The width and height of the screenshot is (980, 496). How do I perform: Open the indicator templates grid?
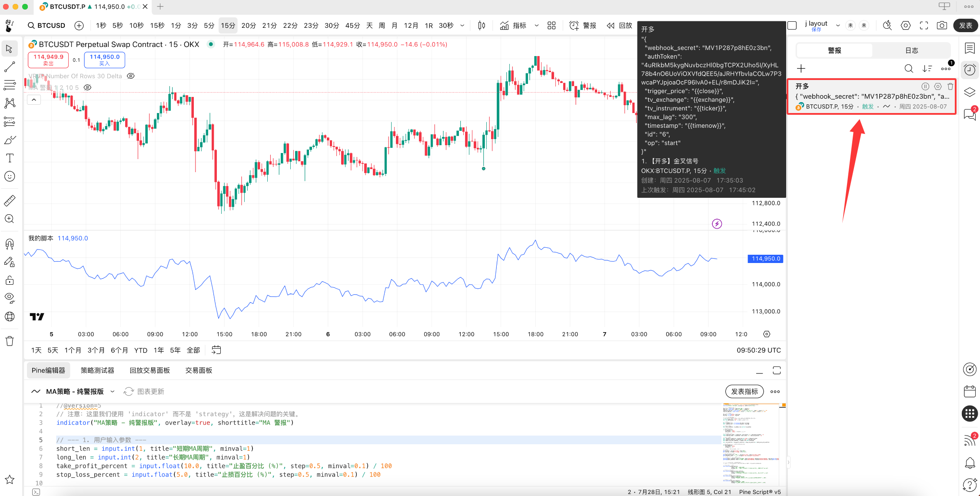[x=551, y=26]
